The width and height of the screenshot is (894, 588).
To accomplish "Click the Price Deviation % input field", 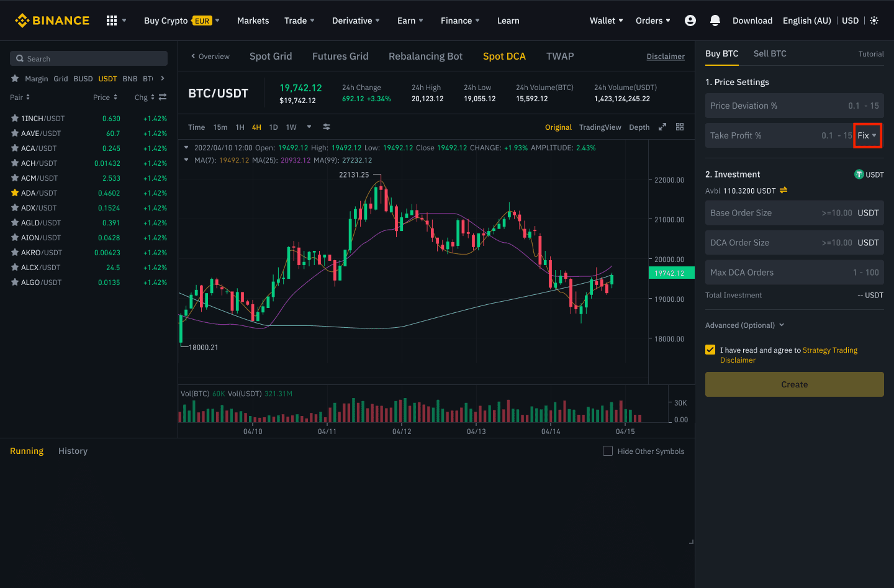I will point(795,106).
